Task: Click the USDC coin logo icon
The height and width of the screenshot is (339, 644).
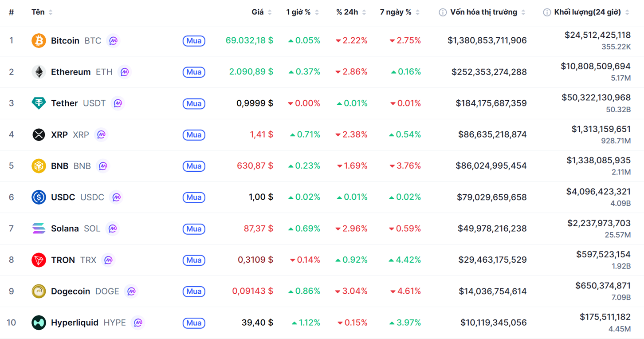Action: click(39, 197)
